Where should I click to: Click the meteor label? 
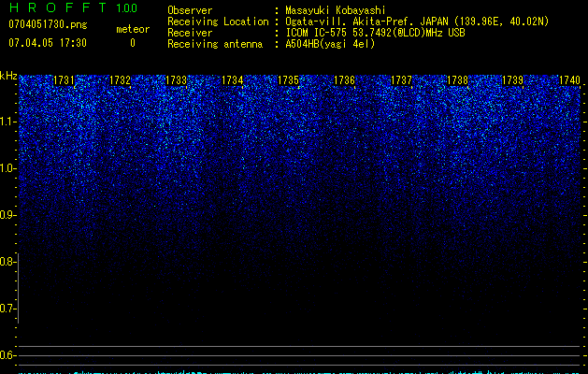tap(133, 29)
